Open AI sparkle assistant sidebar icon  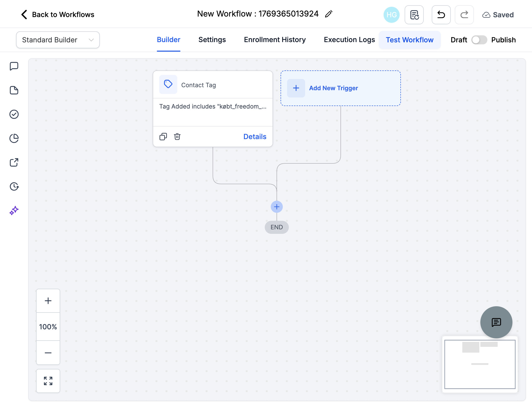coord(14,211)
